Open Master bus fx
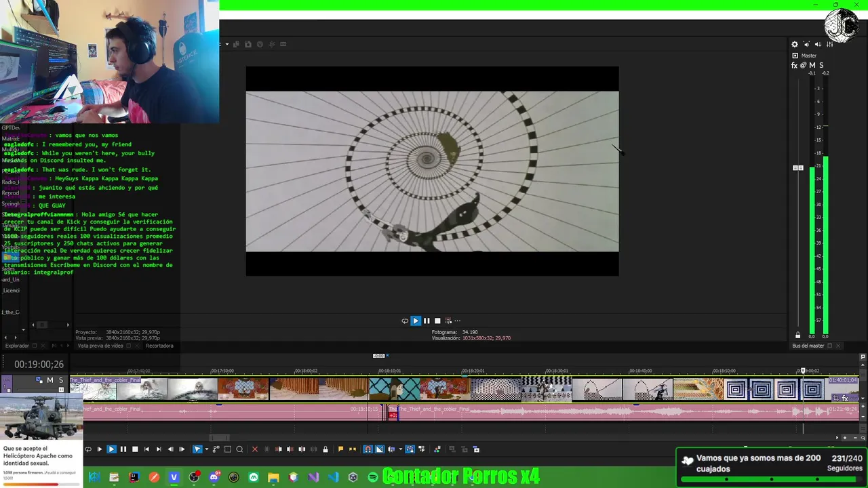The image size is (868, 488). coord(794,65)
